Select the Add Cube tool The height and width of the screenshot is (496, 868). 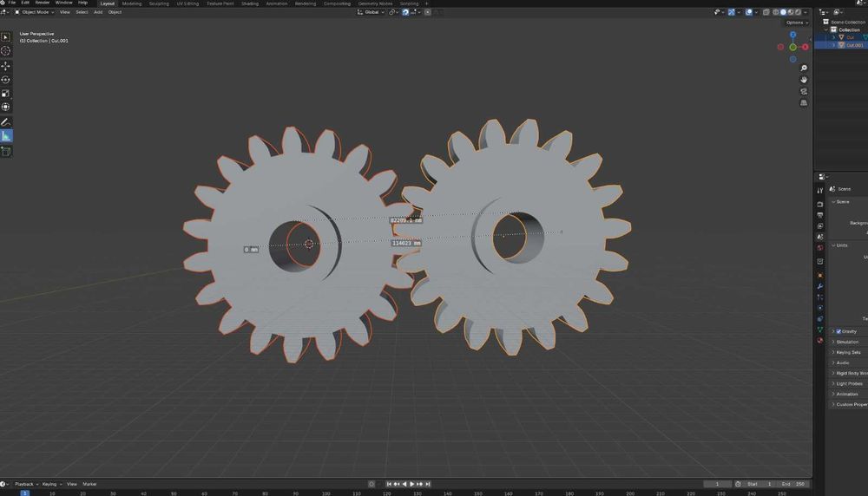tap(6, 152)
